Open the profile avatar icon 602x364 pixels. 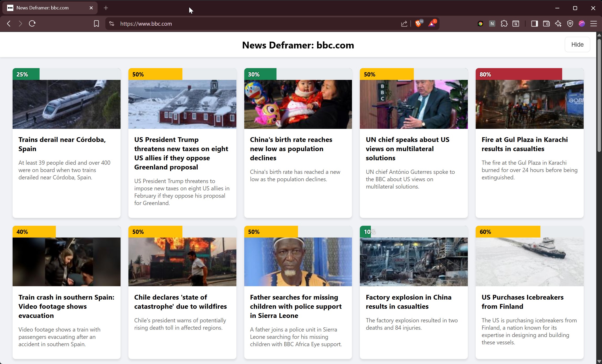[x=582, y=24]
